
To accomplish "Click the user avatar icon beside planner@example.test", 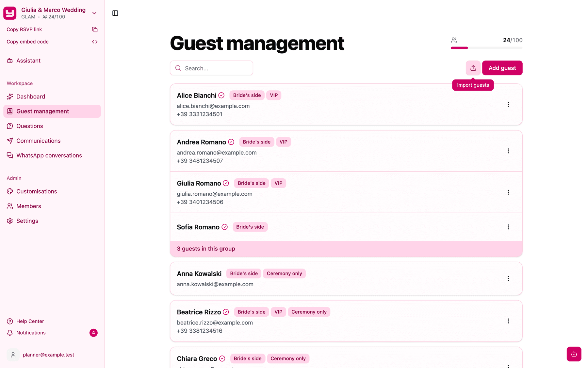I will 13,355.
